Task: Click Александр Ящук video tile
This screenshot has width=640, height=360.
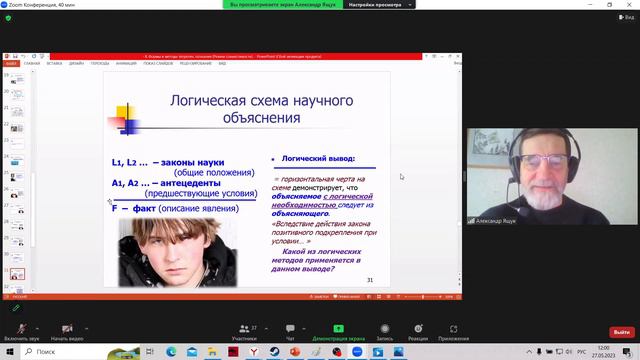Action: [552, 176]
